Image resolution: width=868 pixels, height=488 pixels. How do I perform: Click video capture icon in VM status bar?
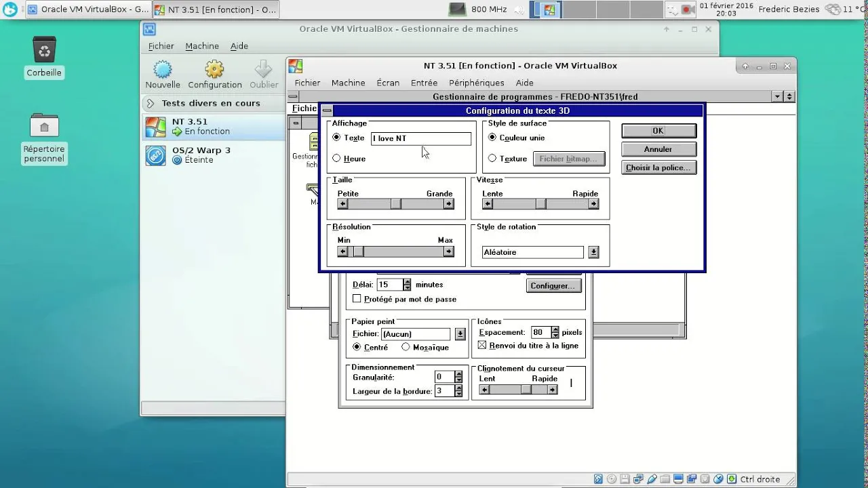pos(692,479)
